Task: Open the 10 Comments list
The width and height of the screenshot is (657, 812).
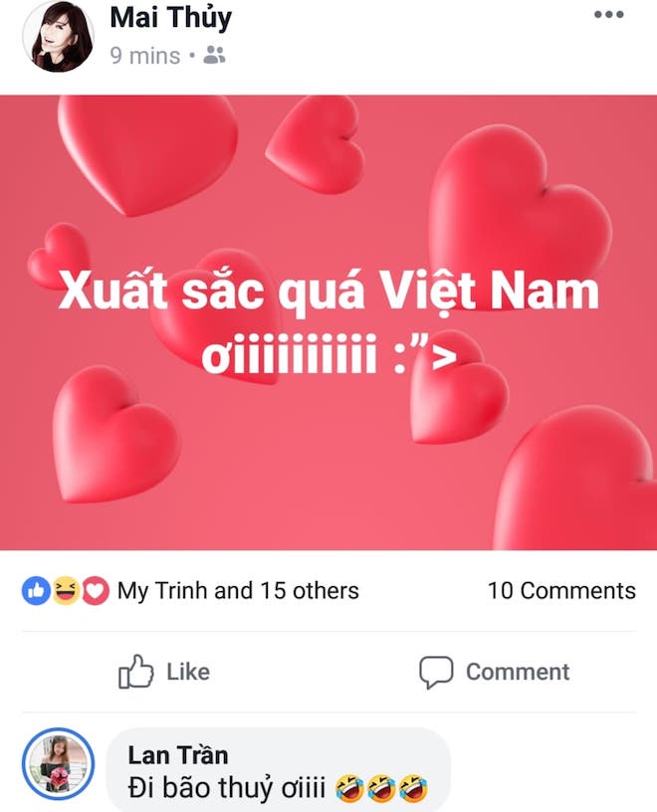Action: tap(561, 591)
